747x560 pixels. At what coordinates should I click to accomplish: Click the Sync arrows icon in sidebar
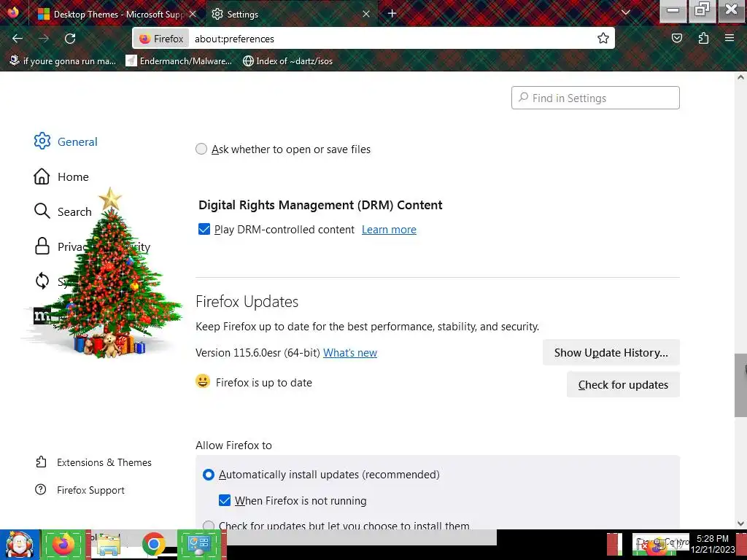coord(42,281)
